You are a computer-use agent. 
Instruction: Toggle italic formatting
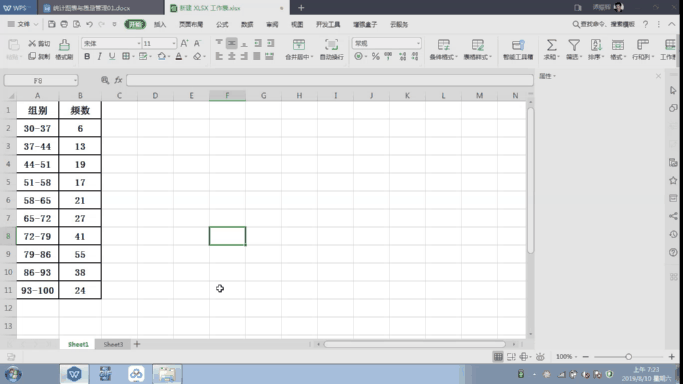pyautogui.click(x=99, y=57)
